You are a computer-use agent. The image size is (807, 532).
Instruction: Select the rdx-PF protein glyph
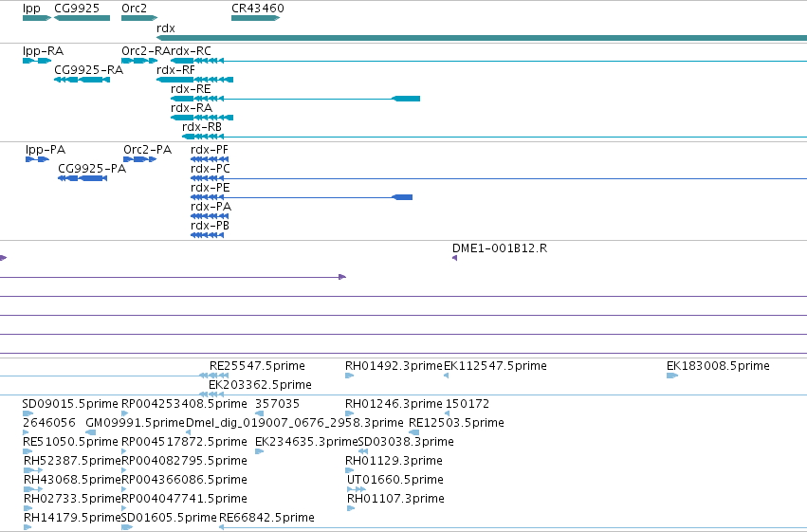(210, 159)
